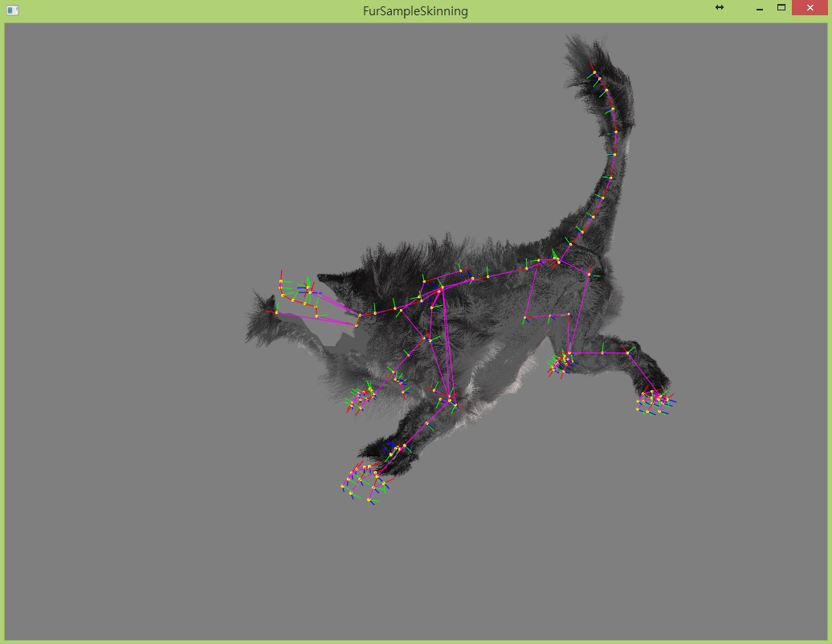This screenshot has height=644, width=832.
Task: Click the application icon in the title bar
Action: (12, 10)
